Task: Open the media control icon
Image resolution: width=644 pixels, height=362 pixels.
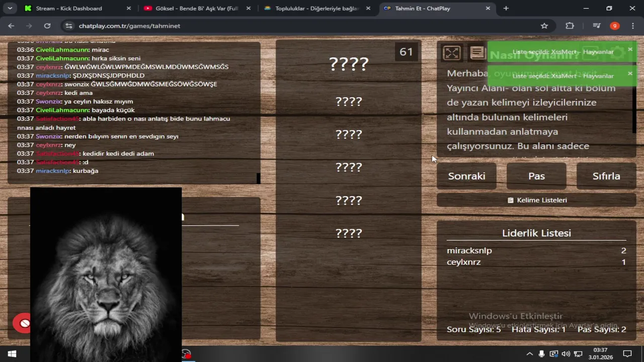Action: pyautogui.click(x=596, y=26)
